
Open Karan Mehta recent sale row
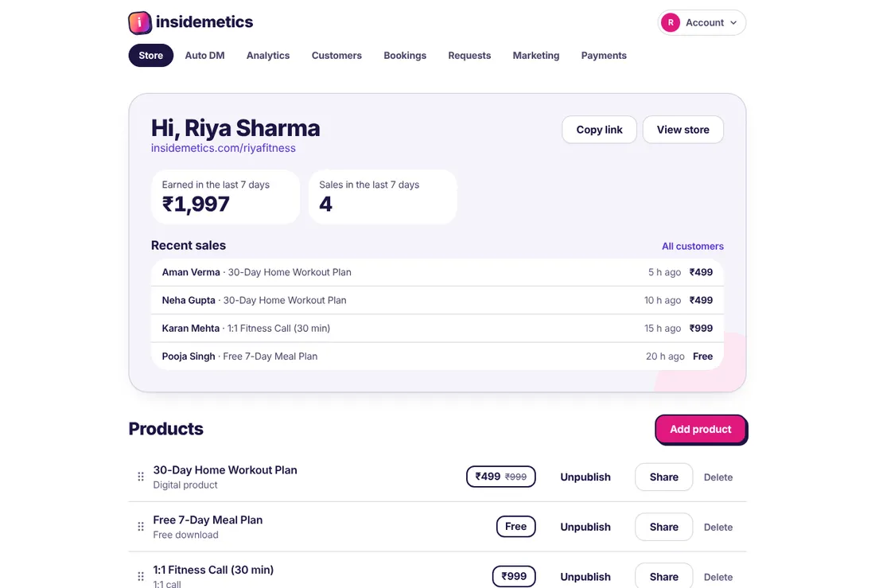[437, 328]
